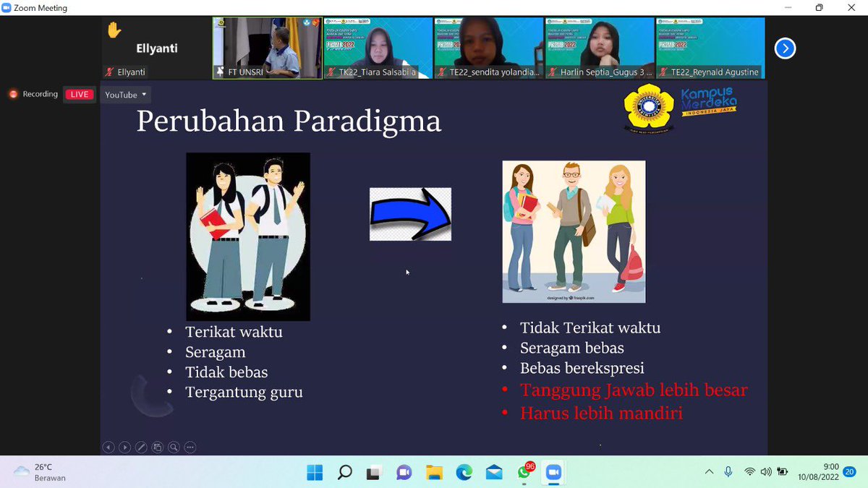Click the Zoom taskbar icon
The height and width of the screenshot is (488, 868).
(x=553, y=473)
